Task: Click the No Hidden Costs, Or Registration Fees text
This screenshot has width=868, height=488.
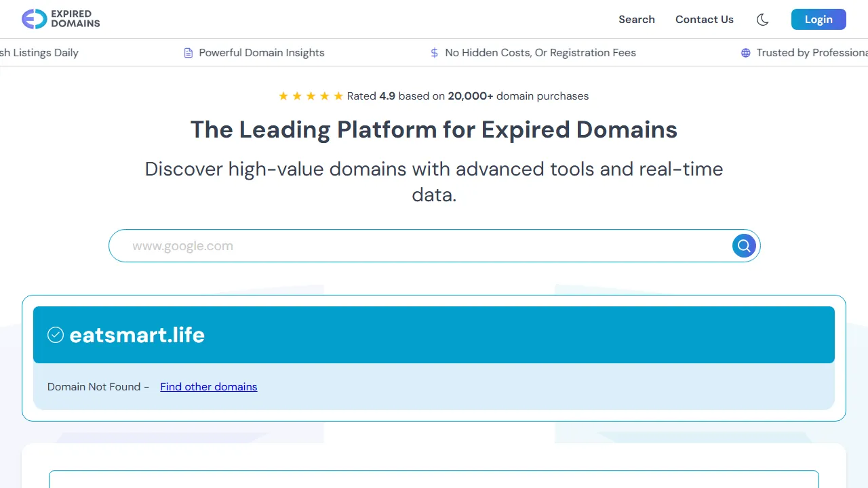Action: click(540, 53)
